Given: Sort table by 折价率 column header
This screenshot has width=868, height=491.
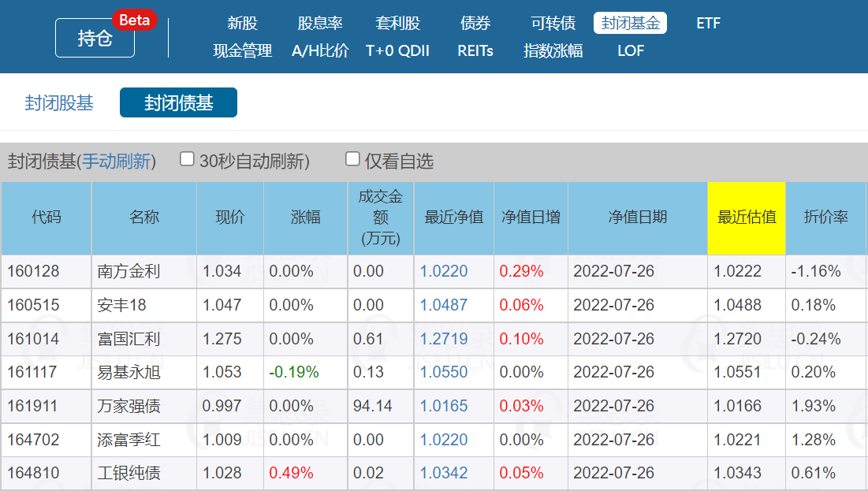Looking at the screenshot, I should coord(825,218).
